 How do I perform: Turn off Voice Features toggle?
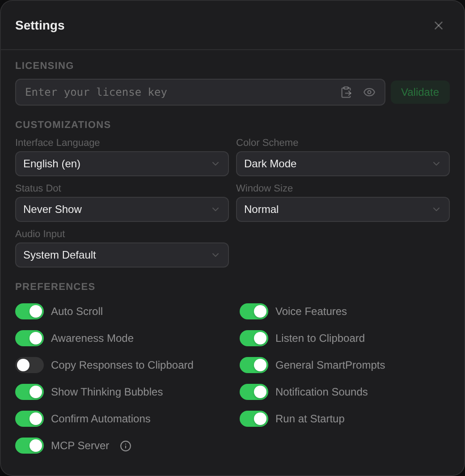(254, 311)
